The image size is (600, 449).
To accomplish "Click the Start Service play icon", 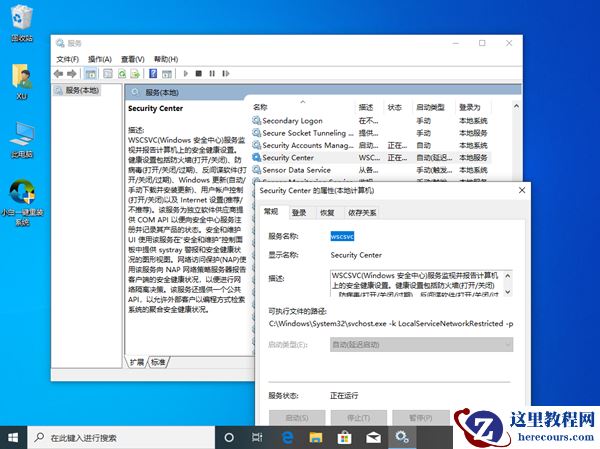I will coord(186,73).
